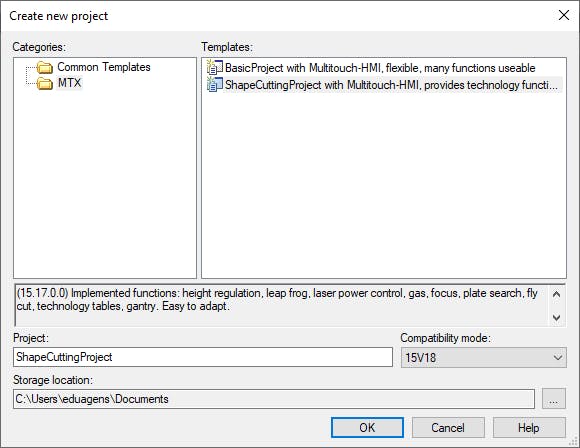
Task: Confirm with the OK button
Action: pos(367,428)
